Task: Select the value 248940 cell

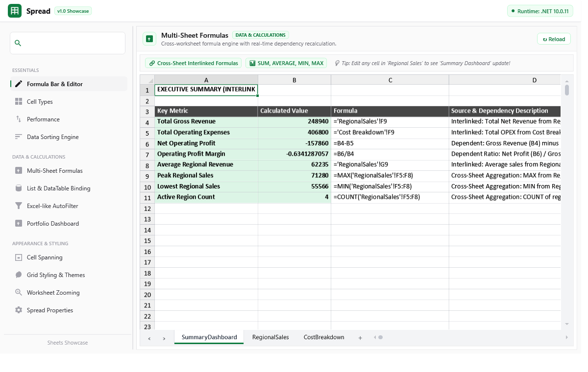Action: 294,122
